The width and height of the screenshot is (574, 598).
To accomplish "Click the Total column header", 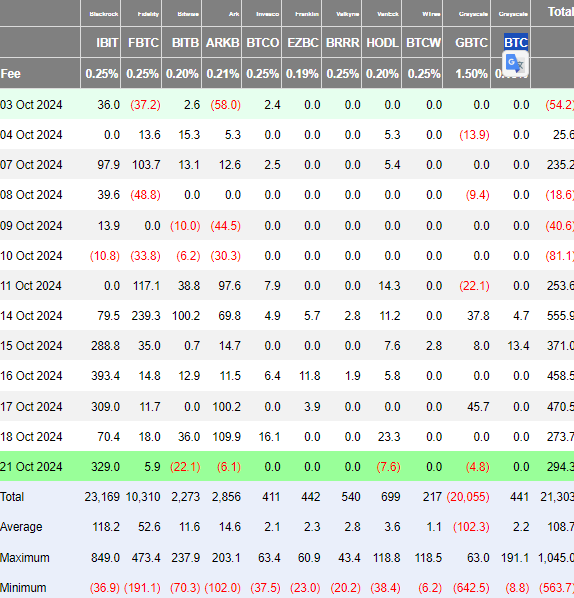I will click(560, 12).
